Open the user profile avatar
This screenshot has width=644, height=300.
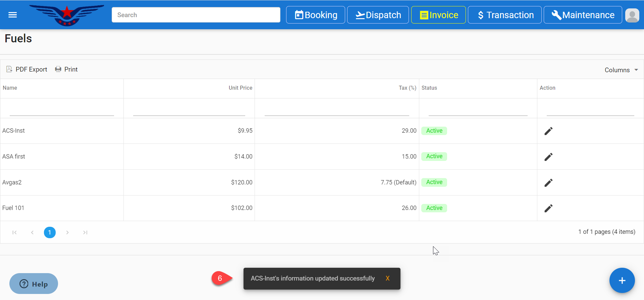pos(632,15)
